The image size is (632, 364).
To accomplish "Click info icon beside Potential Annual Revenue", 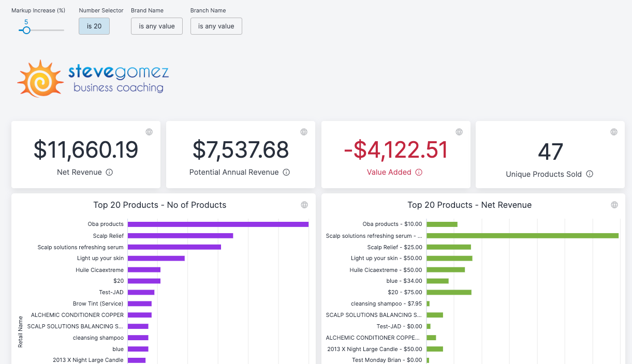I will coord(286,172).
